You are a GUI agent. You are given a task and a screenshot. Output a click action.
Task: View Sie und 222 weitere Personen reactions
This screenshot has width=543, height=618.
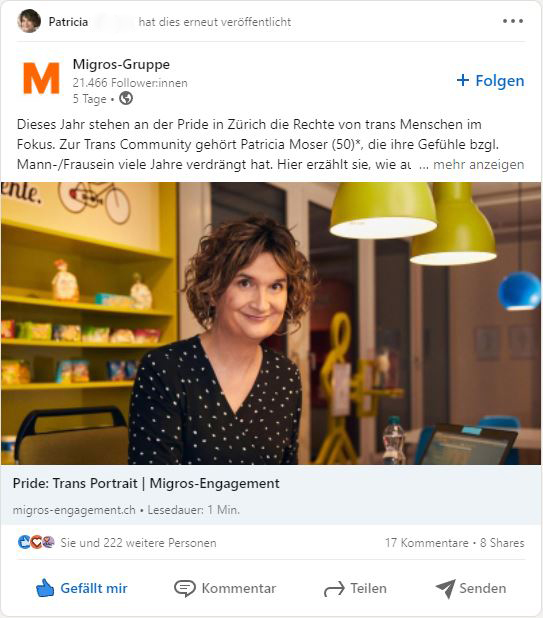pos(138,543)
